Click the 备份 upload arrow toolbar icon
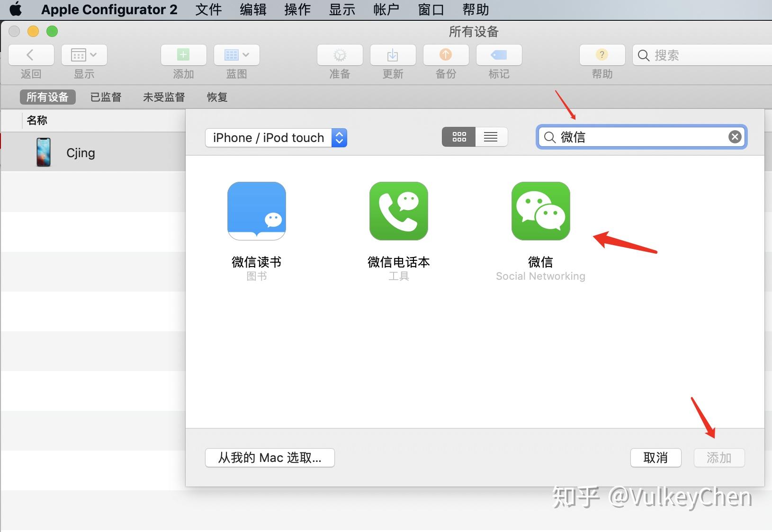This screenshot has height=532, width=772. coord(446,55)
